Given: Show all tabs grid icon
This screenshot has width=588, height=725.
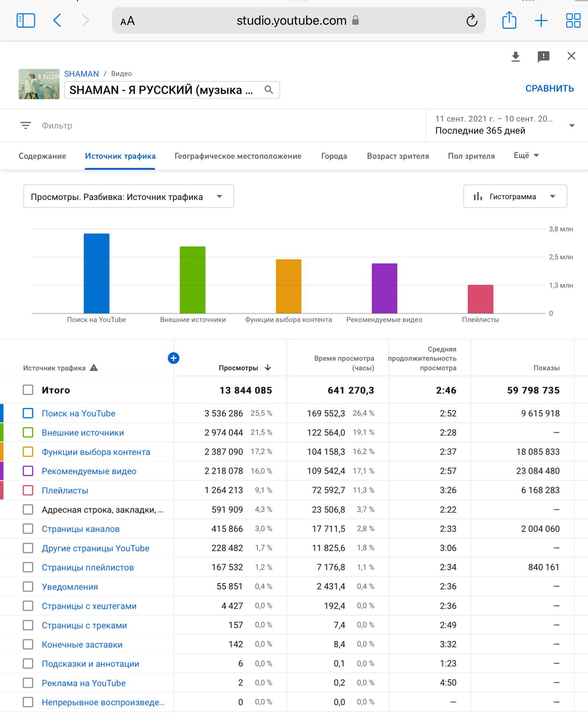Looking at the screenshot, I should pyautogui.click(x=573, y=21).
